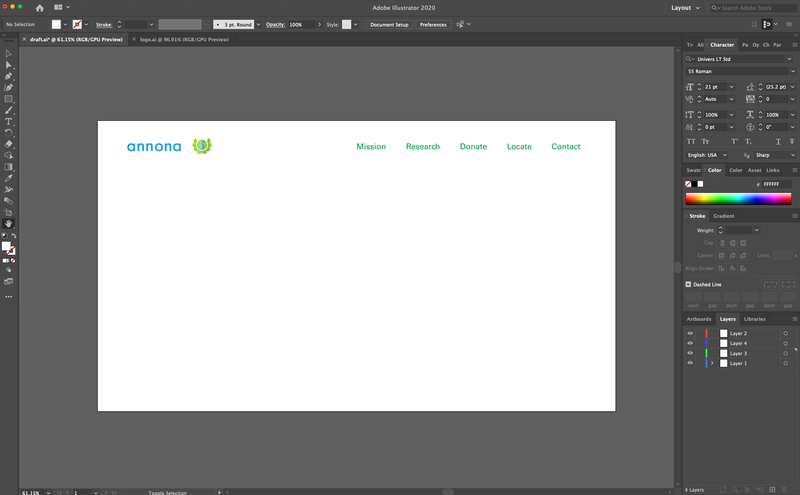Select the Hand tool
Screen dimensions: 800x495
pyautogui.click(x=8, y=224)
